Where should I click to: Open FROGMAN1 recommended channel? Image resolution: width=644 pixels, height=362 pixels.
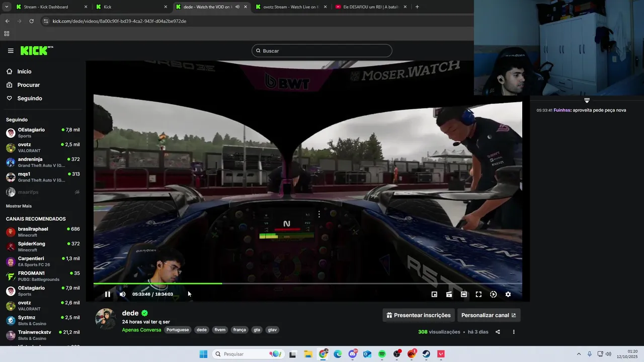point(43,276)
